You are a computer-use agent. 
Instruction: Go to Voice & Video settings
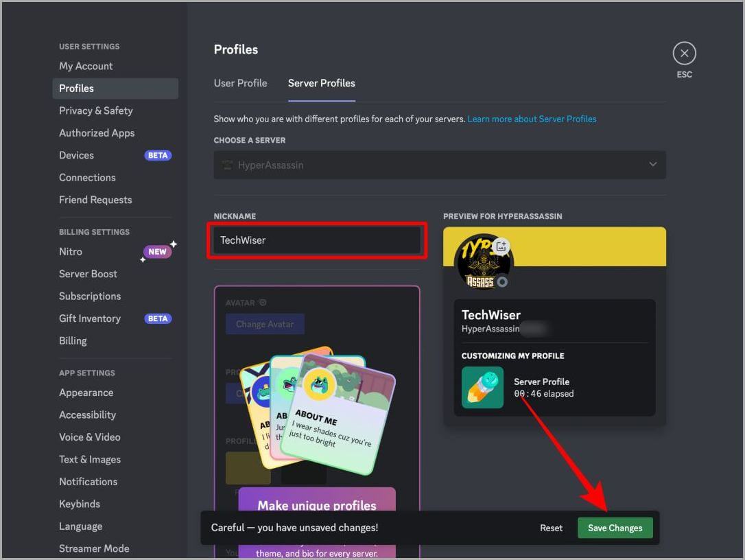pyautogui.click(x=115, y=437)
